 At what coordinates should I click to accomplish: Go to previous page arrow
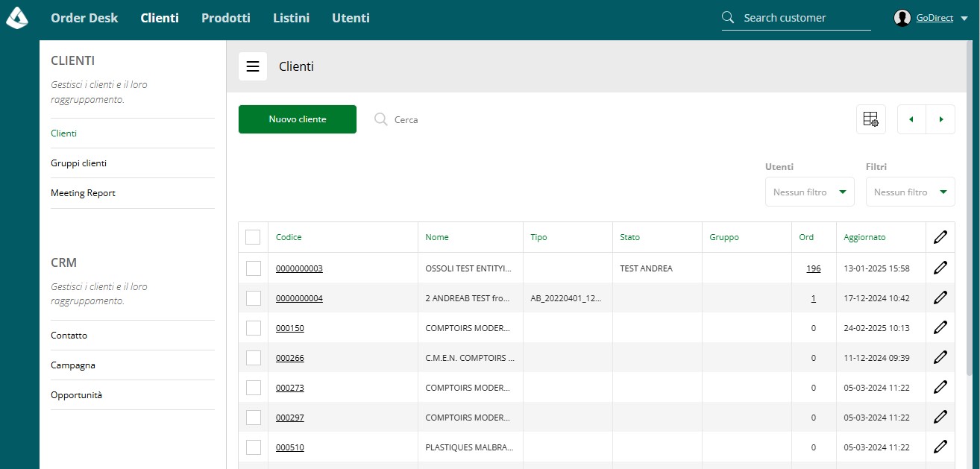coord(911,119)
